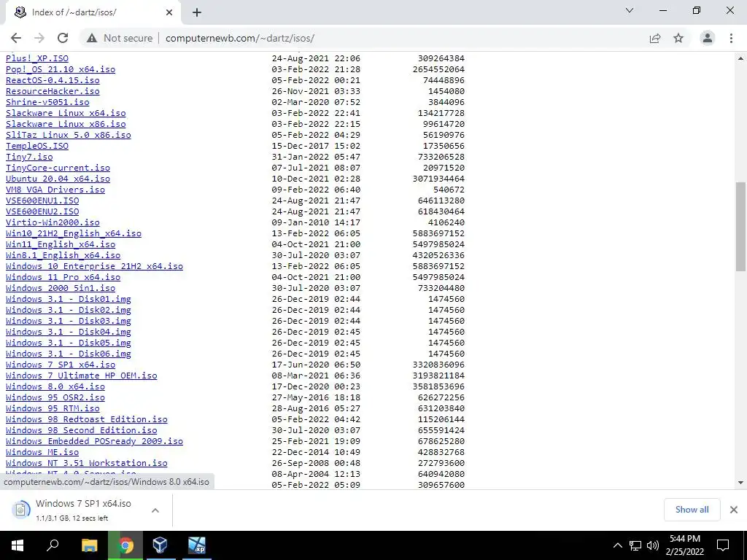Click the address bar URL
The height and width of the screenshot is (560, 747).
click(x=239, y=38)
